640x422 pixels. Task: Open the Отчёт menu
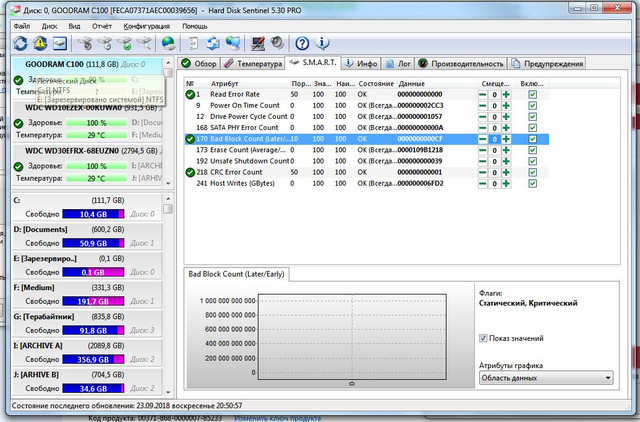[x=102, y=26]
